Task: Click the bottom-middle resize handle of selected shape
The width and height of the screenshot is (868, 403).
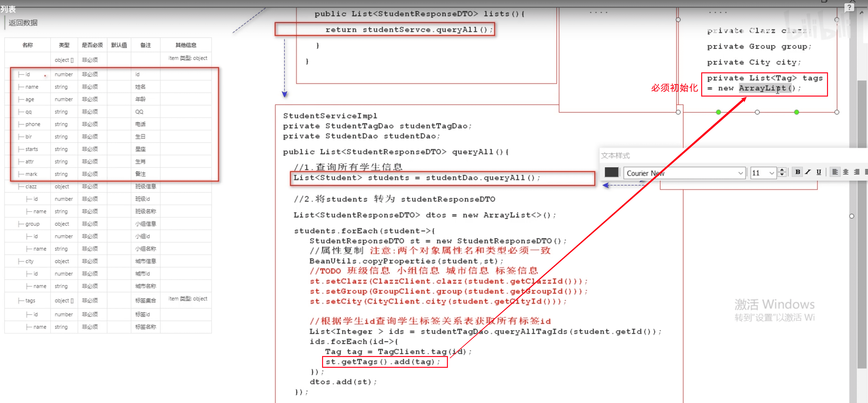Action: point(758,112)
